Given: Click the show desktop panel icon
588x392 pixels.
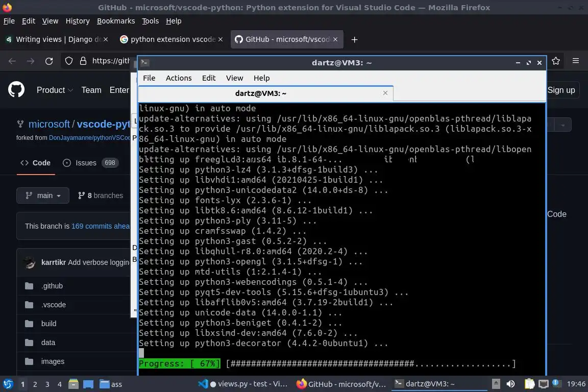Looking at the screenshot, I should tap(88, 384).
